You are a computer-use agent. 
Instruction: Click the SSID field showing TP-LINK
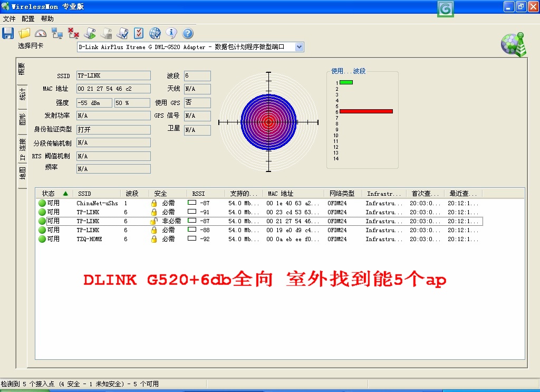click(114, 75)
